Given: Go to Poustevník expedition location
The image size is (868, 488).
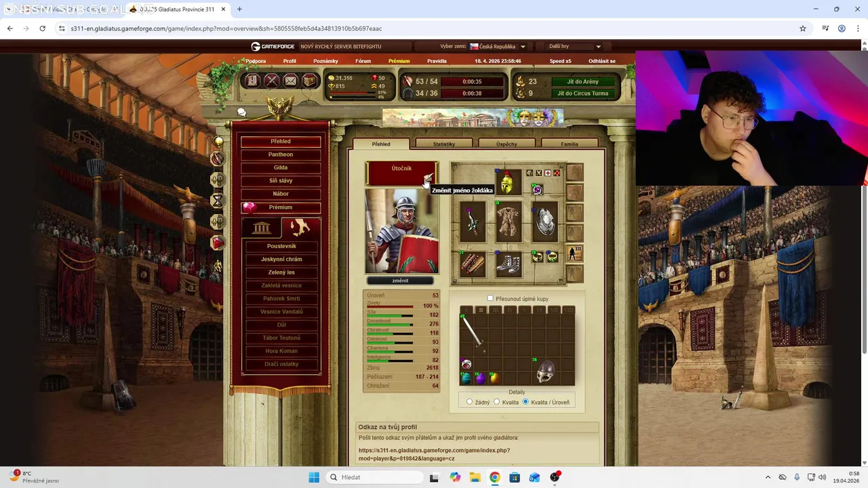Looking at the screenshot, I should (x=281, y=246).
